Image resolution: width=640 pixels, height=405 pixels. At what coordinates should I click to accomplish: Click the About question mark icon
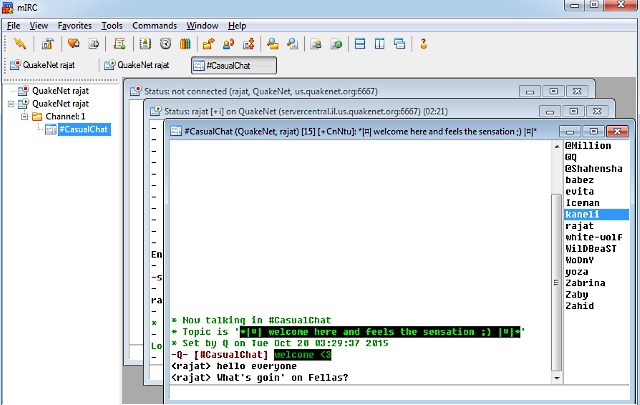click(x=424, y=44)
